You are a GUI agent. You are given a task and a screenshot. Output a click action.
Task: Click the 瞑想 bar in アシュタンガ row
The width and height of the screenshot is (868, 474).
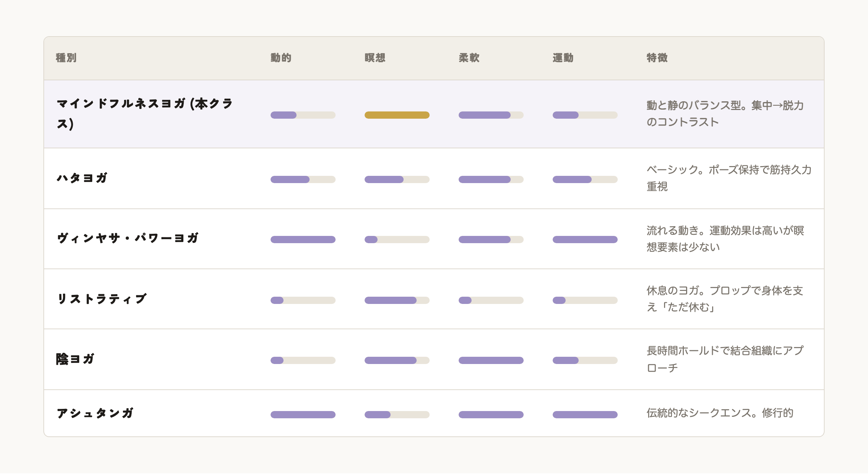tap(397, 415)
